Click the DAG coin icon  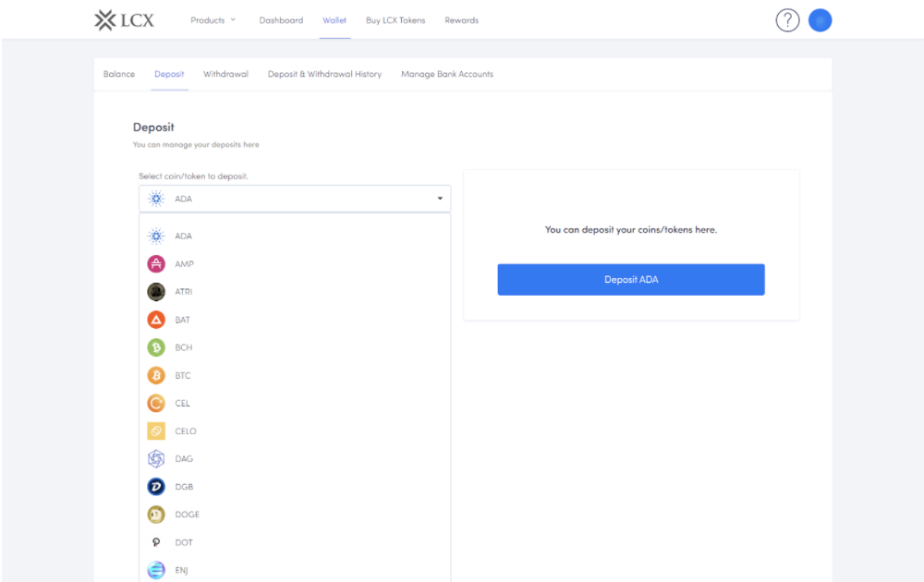coord(156,459)
